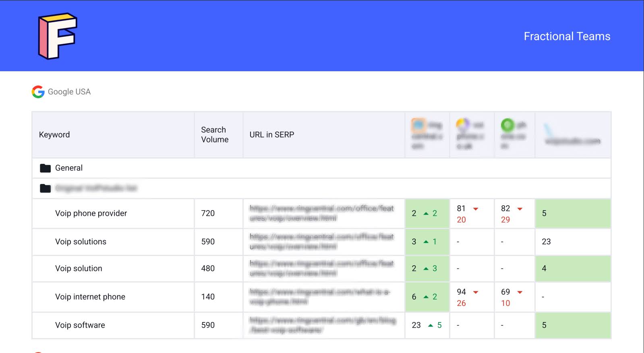Click search volume 140

coord(208,297)
